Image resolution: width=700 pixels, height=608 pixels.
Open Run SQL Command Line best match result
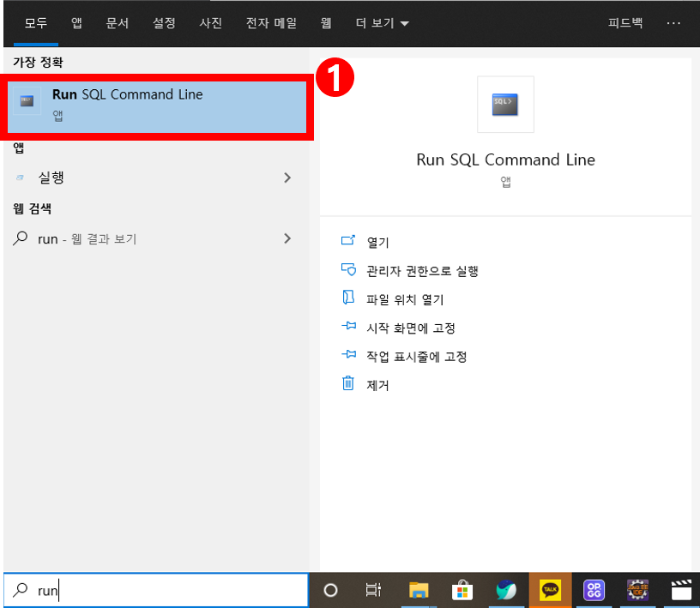157,106
